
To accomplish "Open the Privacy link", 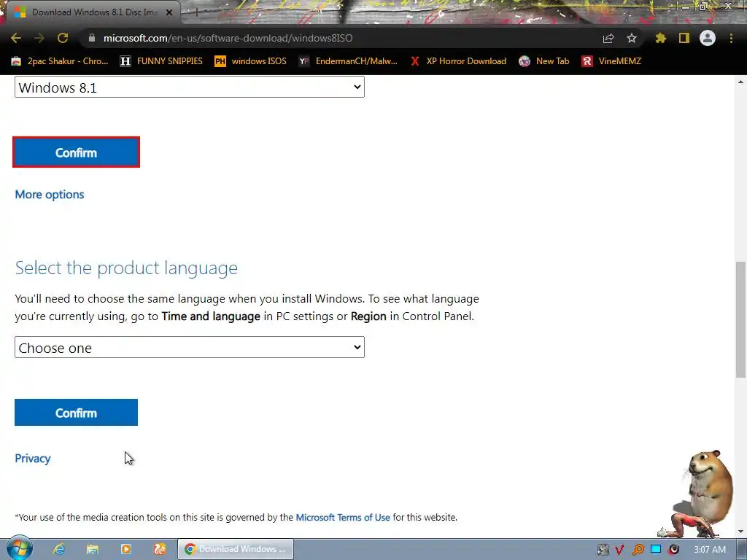I will pos(32,458).
